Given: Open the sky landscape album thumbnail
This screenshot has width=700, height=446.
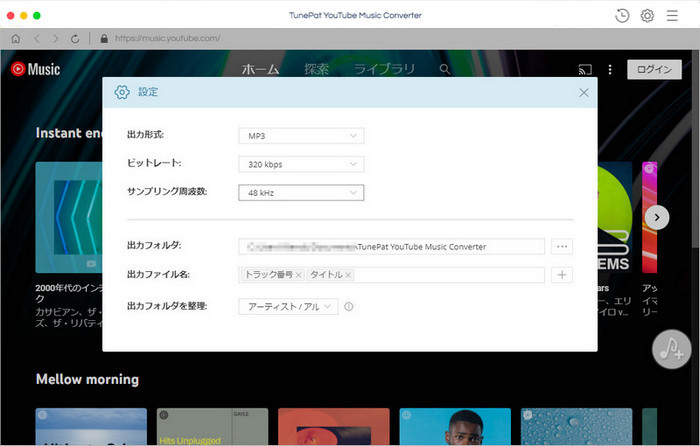Looking at the screenshot, I should point(91,426).
